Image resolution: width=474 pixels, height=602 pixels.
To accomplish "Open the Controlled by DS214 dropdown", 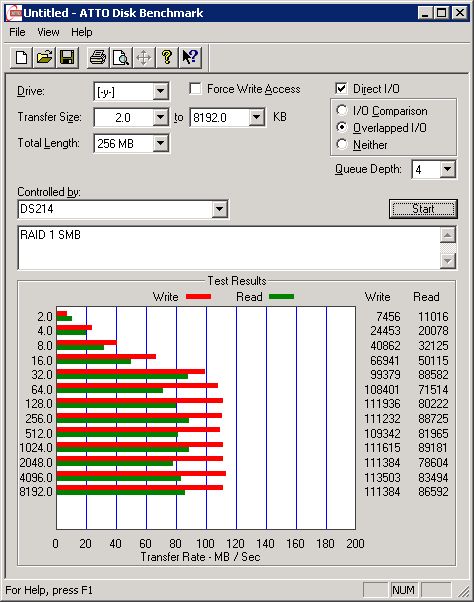I will [219, 209].
